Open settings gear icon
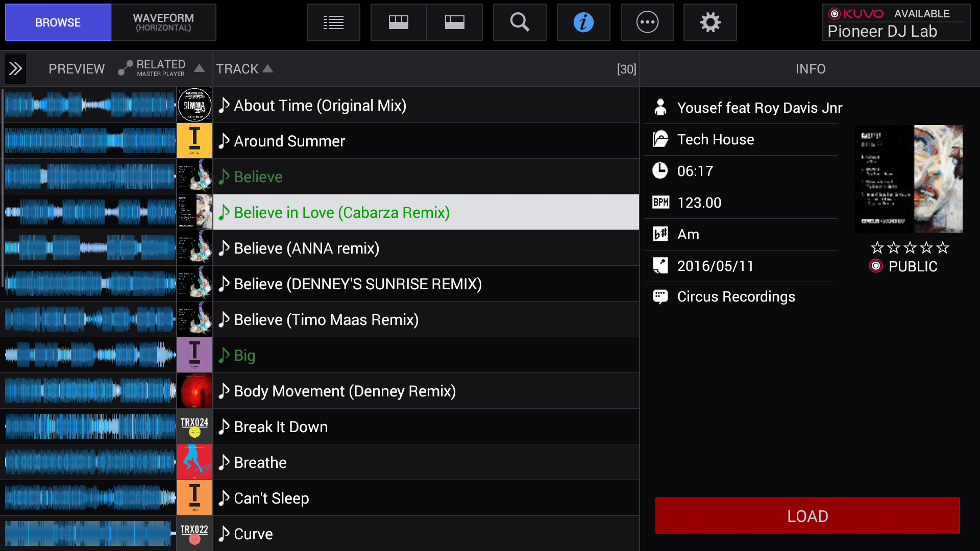980x551 pixels. tap(710, 22)
